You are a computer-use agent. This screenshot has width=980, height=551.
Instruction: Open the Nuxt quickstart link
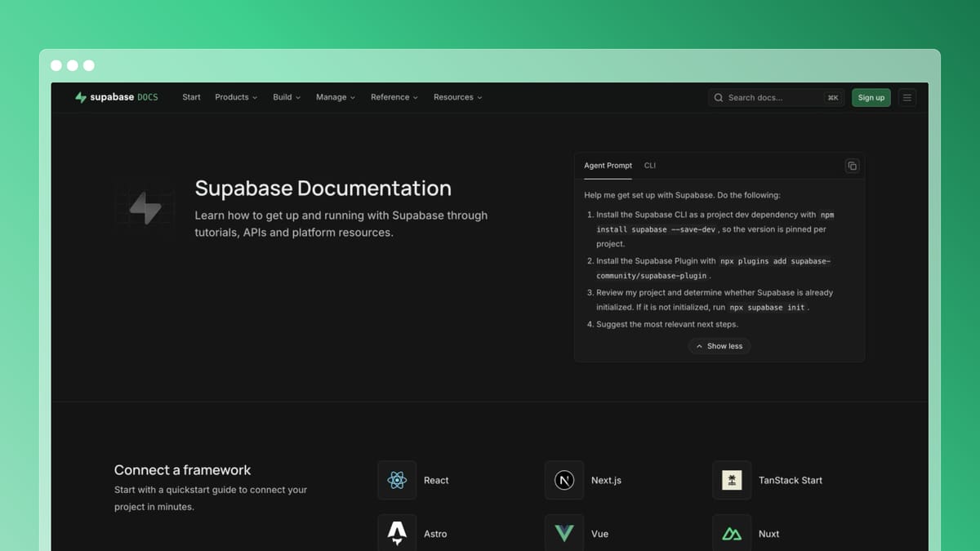click(768, 534)
